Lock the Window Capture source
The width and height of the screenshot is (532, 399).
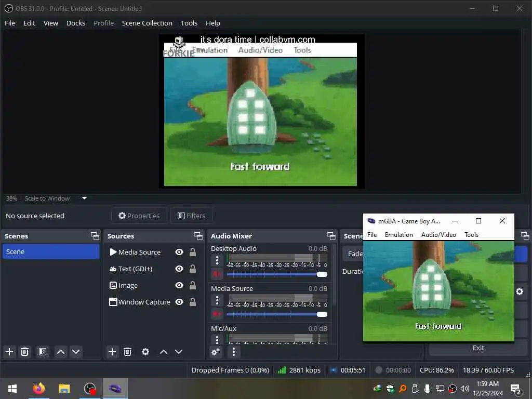(x=192, y=302)
